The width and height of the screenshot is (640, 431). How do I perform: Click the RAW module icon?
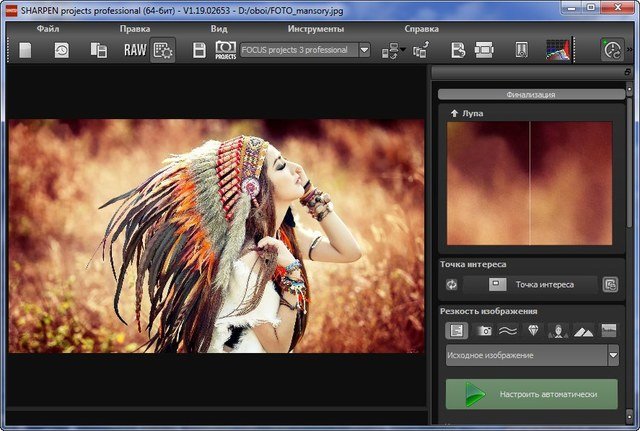tap(135, 50)
